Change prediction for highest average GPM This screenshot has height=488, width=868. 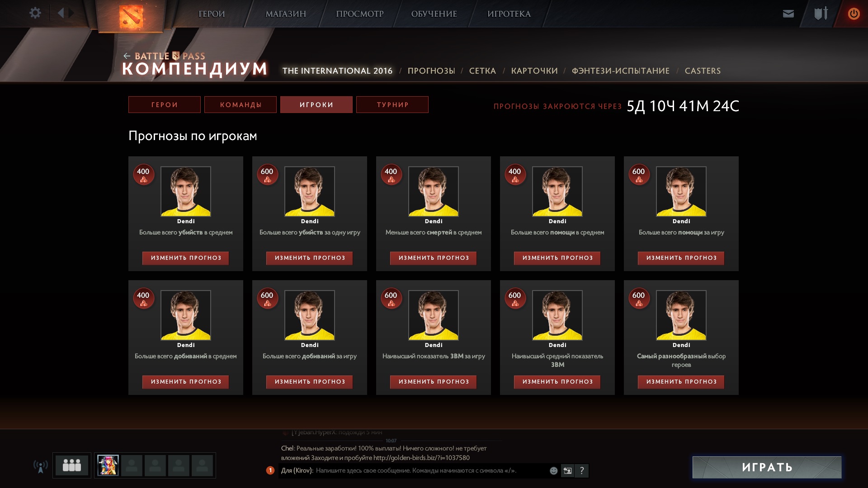pyautogui.click(x=557, y=382)
